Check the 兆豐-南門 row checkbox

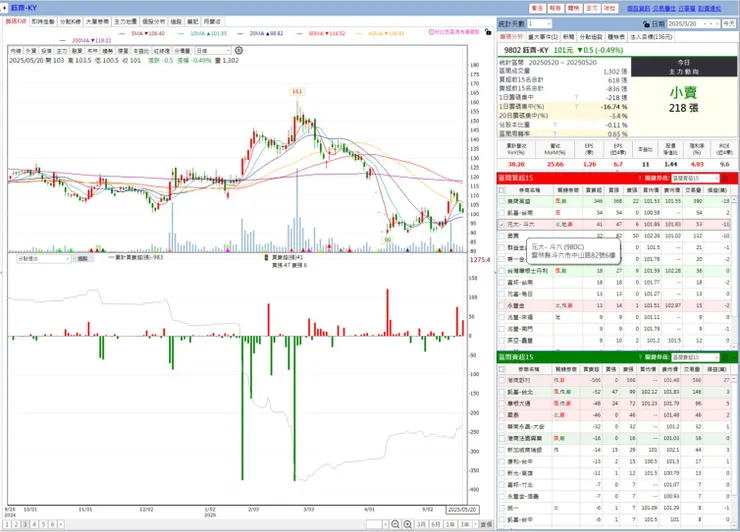(x=501, y=329)
